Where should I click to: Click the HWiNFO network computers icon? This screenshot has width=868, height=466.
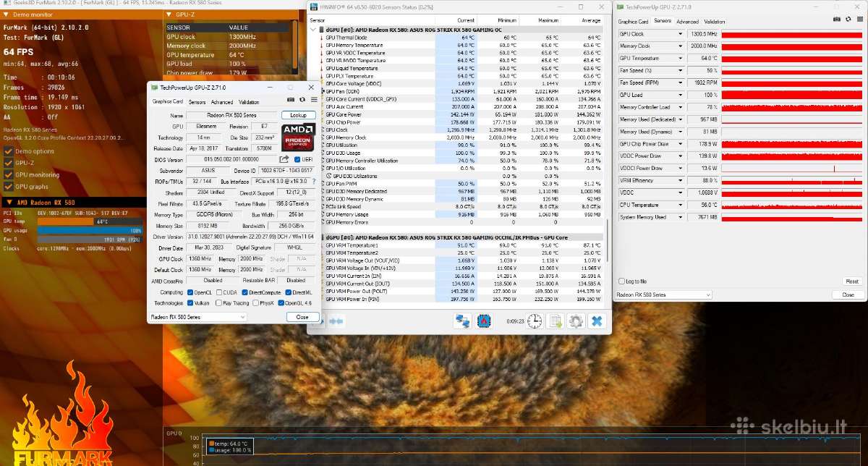(463, 321)
